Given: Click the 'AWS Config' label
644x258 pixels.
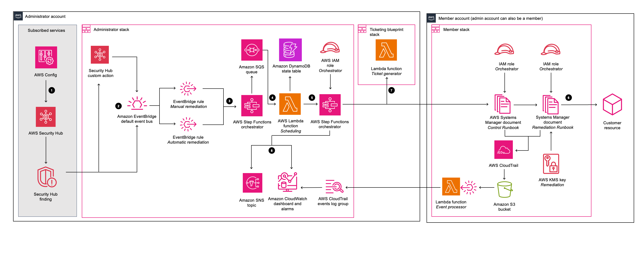Looking at the screenshot, I should click(46, 75).
